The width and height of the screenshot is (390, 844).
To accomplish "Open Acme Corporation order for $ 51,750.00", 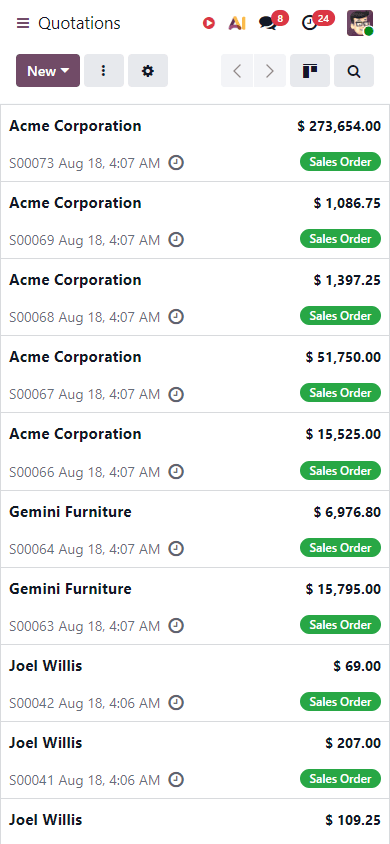I will [x=195, y=375].
